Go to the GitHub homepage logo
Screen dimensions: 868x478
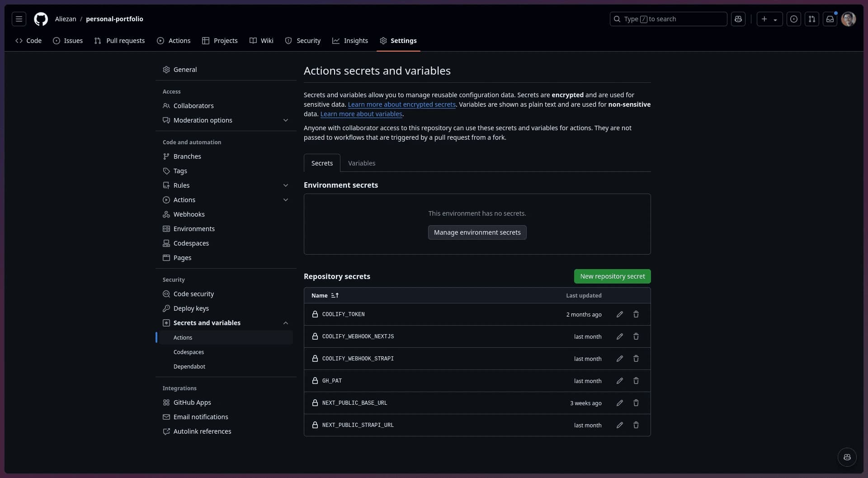click(x=41, y=19)
